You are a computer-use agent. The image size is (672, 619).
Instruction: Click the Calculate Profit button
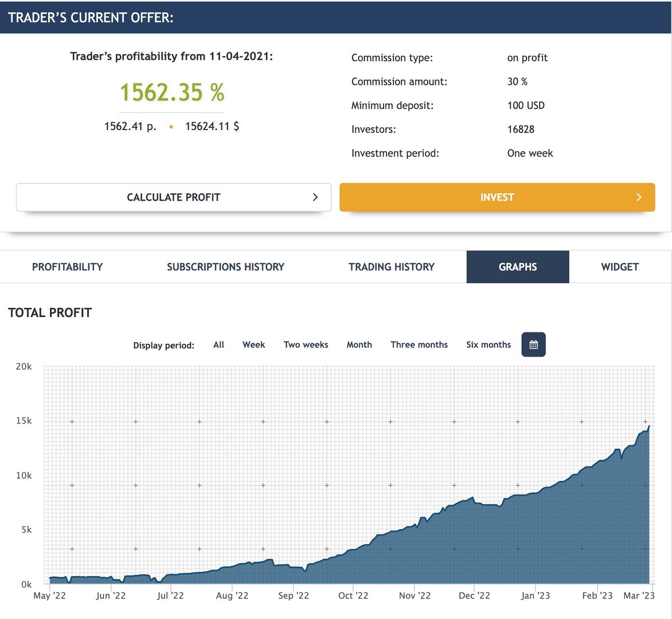tap(174, 197)
